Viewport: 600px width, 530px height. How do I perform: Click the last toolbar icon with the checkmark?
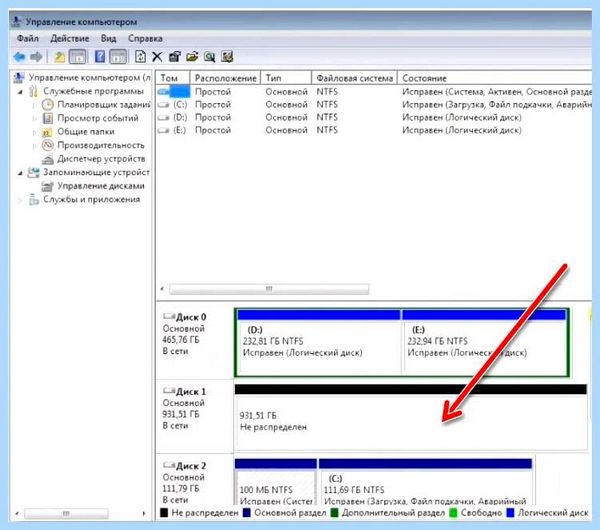[227, 57]
